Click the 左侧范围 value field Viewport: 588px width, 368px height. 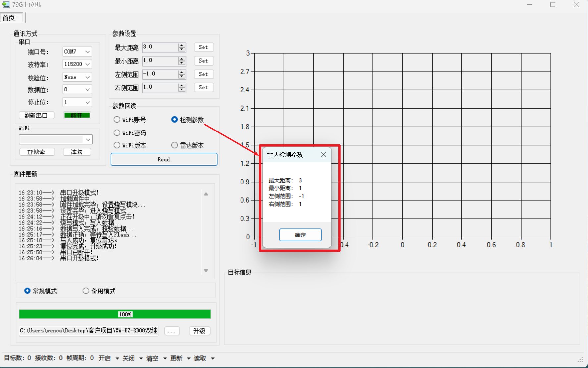[x=160, y=74]
